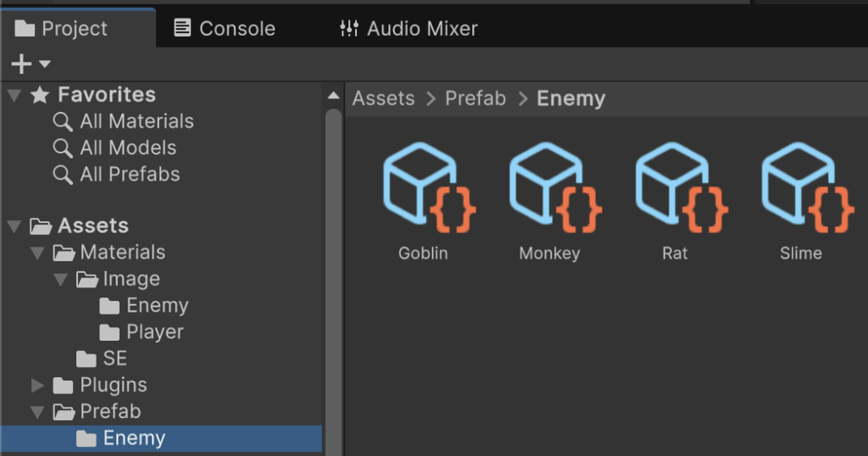The width and height of the screenshot is (868, 456).
Task: Select the Enemy folder under Prefab
Action: (x=161, y=438)
